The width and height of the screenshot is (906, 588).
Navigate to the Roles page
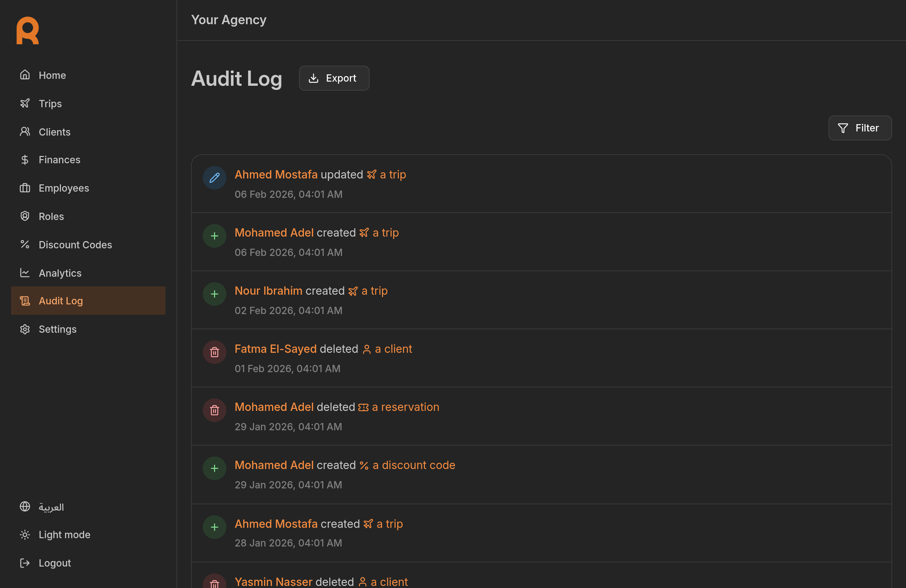point(51,216)
